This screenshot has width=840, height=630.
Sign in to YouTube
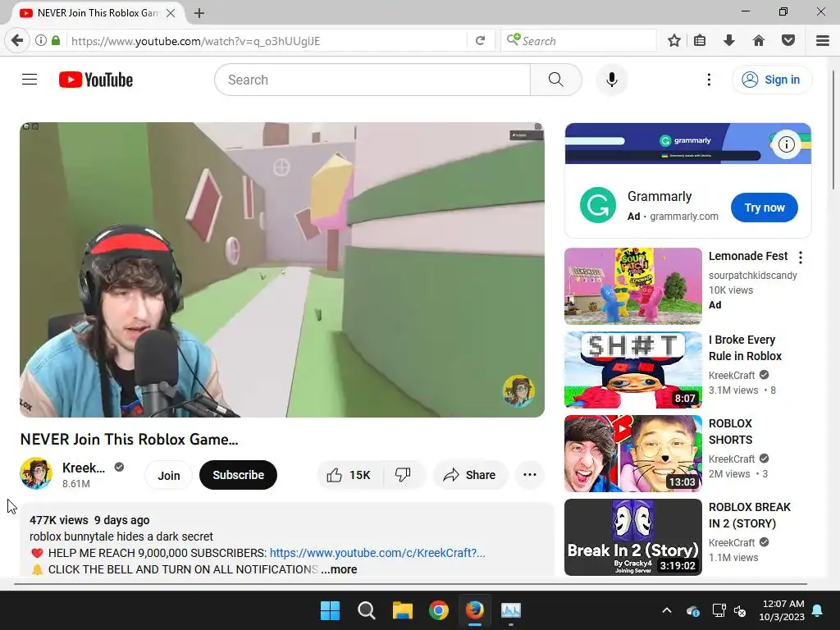click(771, 80)
